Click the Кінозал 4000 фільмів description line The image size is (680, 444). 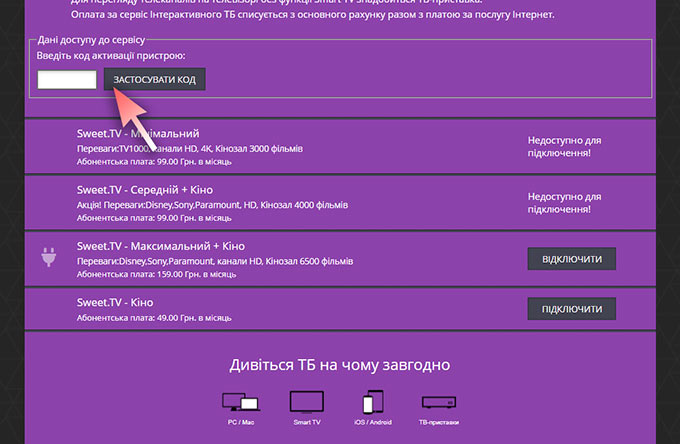tap(212, 205)
